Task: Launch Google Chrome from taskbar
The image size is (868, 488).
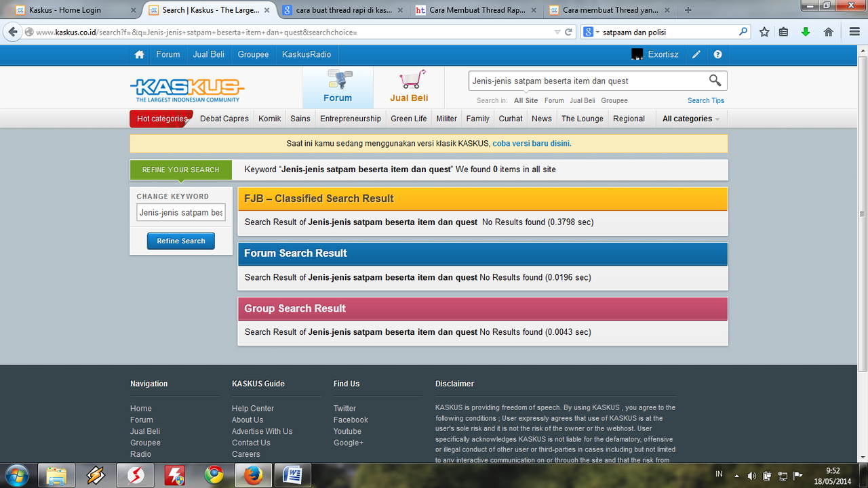Action: [x=214, y=476]
